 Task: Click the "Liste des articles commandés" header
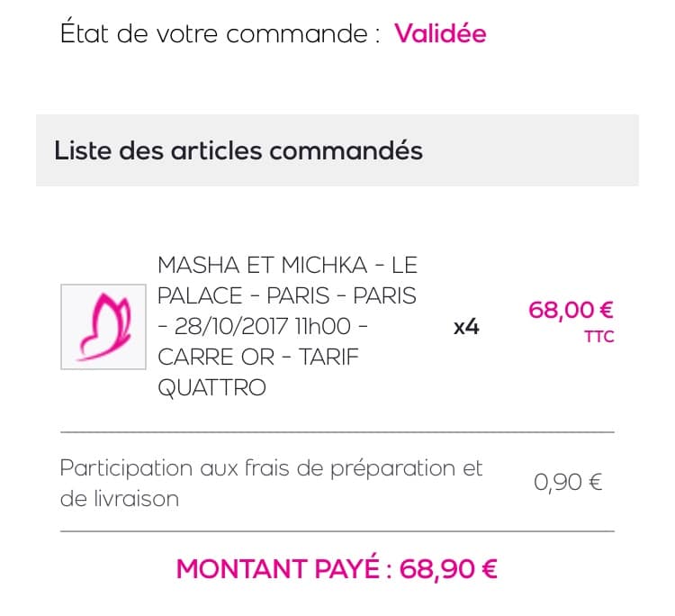click(x=238, y=149)
